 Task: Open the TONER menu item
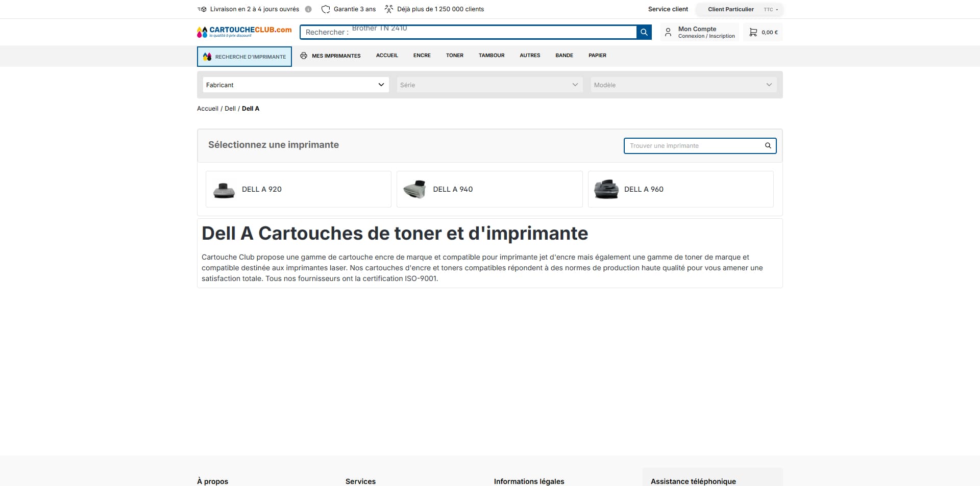click(x=455, y=56)
